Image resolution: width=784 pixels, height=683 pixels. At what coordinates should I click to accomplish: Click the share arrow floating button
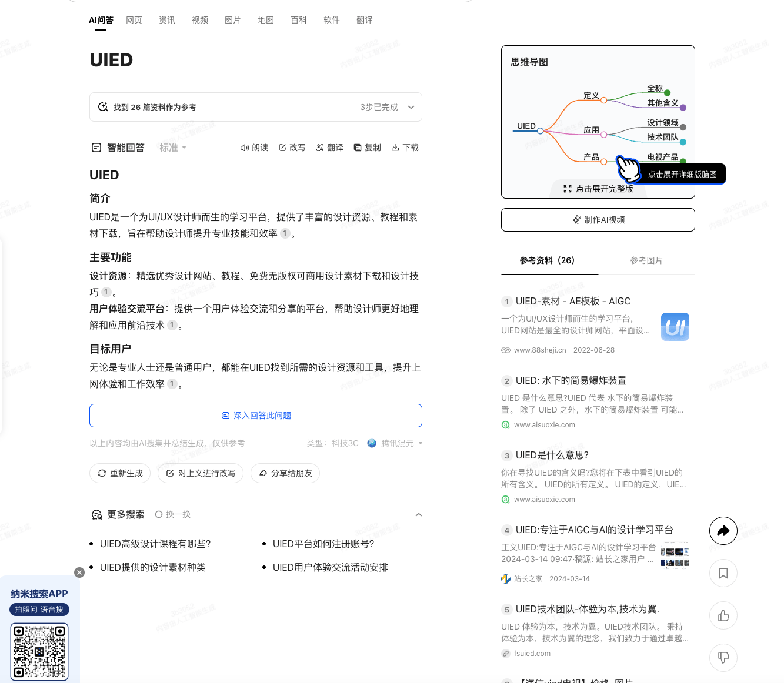point(723,531)
